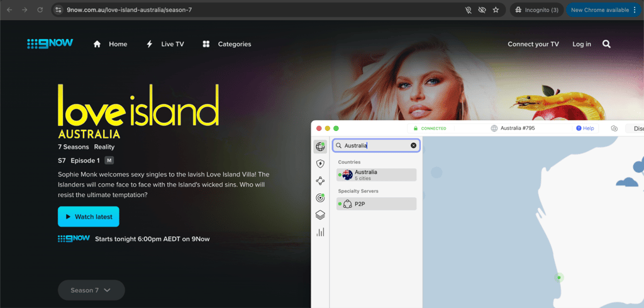
Task: Open Chrome three-dot menu
Action: coord(635,10)
